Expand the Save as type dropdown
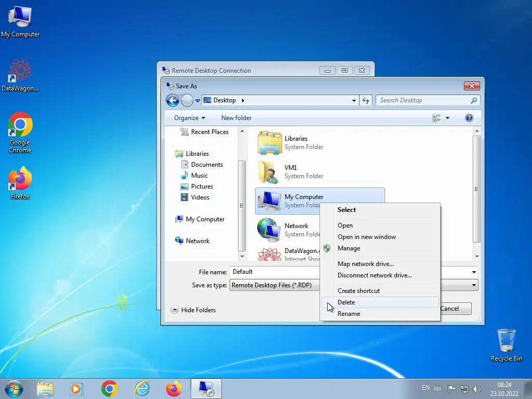This screenshot has height=399, width=532. [x=474, y=285]
